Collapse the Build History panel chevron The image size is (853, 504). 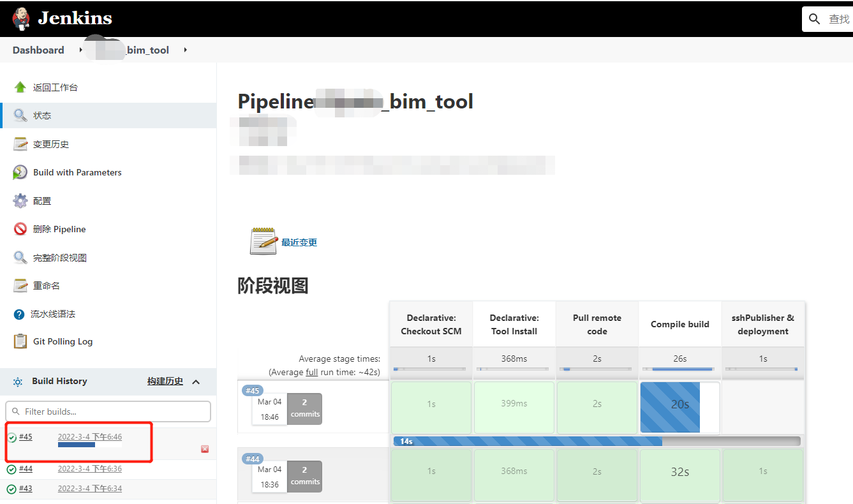pyautogui.click(x=196, y=382)
